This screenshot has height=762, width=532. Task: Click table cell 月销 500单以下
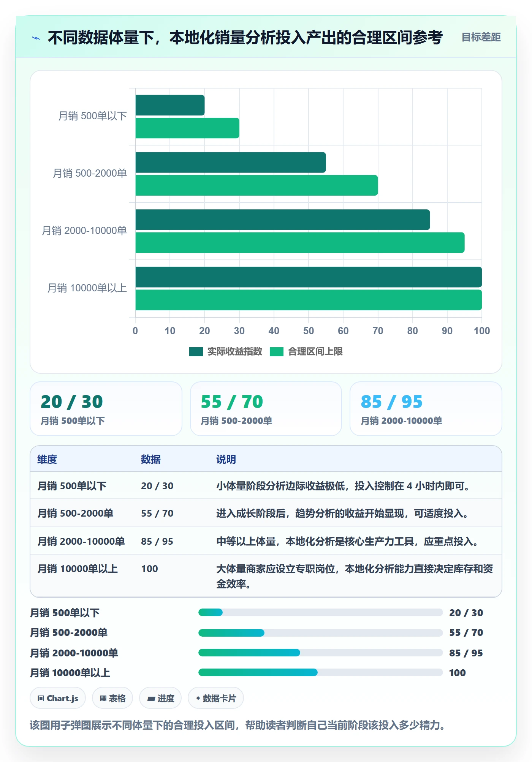(x=72, y=486)
